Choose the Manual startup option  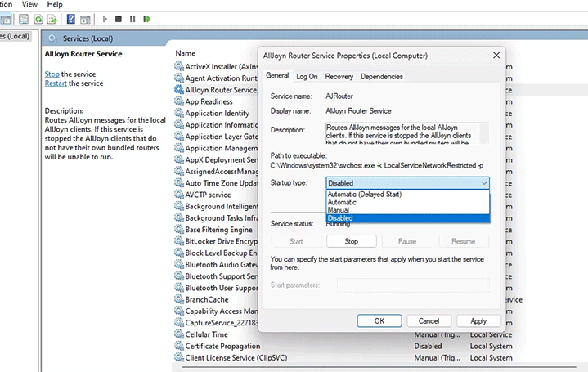pos(407,210)
